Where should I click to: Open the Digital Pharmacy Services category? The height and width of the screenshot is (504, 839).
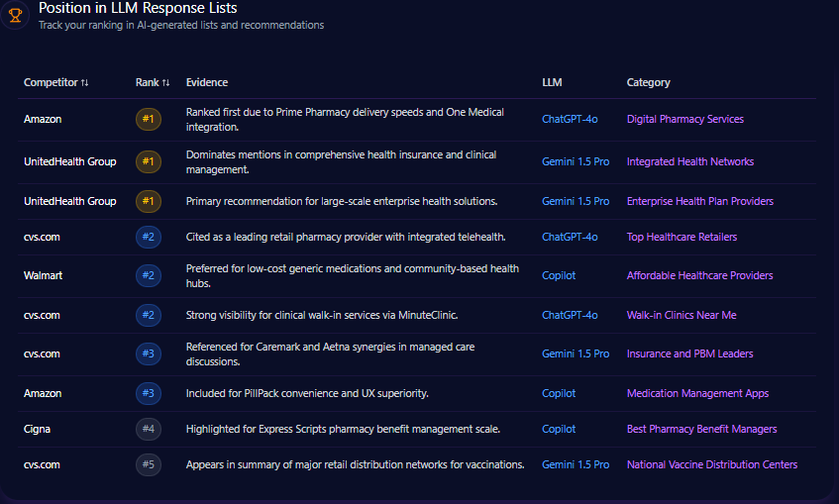[x=684, y=120]
